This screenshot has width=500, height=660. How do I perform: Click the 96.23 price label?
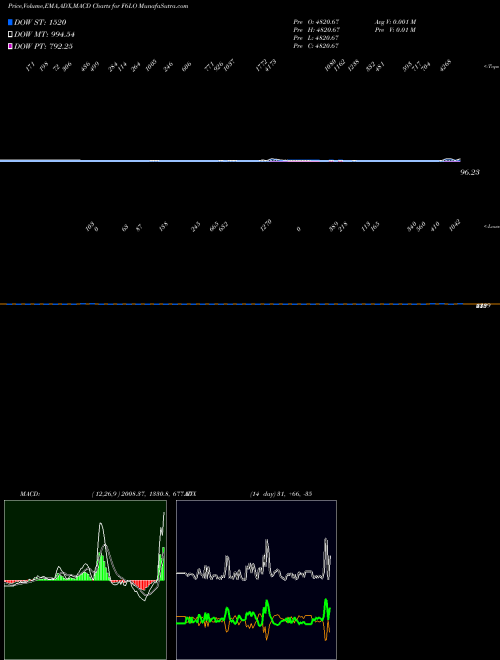tap(470, 172)
